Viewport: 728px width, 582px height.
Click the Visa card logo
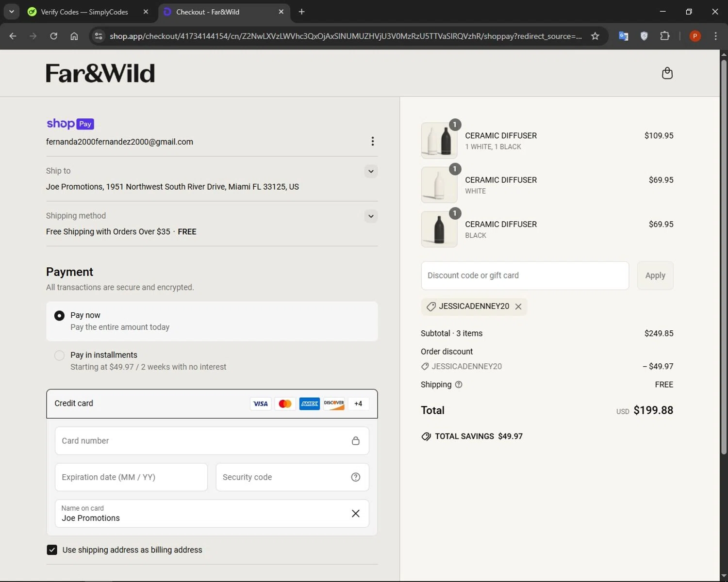point(261,404)
